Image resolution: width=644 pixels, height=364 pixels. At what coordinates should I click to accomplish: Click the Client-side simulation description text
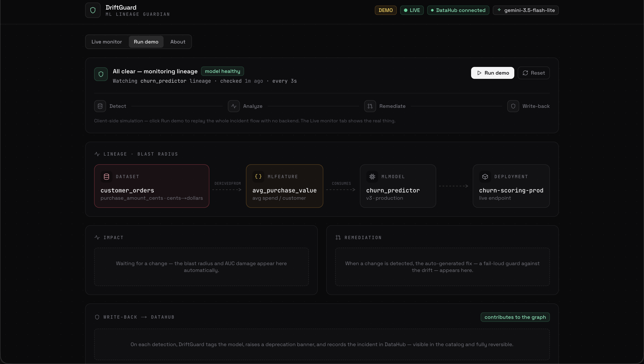pos(244,121)
